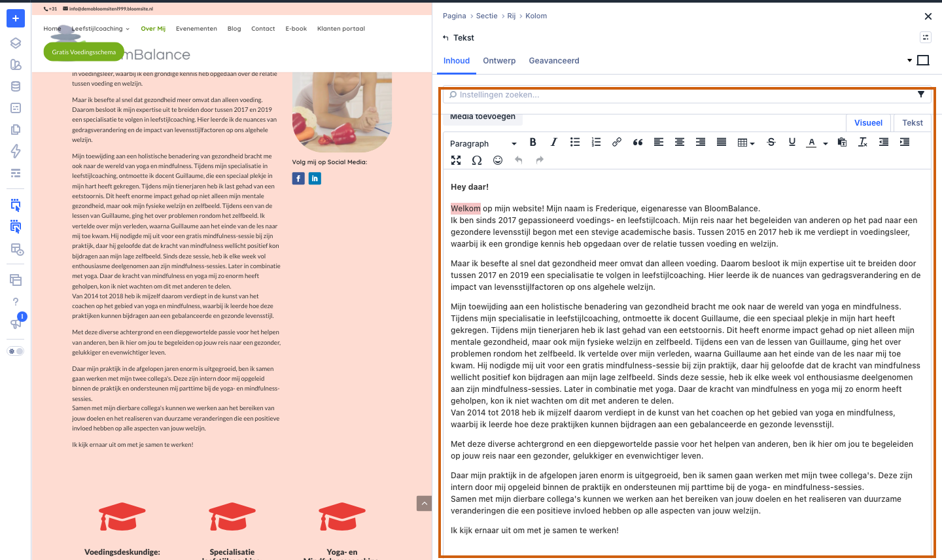
Task: Open the panel view-mode dropdown arrow
Action: pos(909,61)
